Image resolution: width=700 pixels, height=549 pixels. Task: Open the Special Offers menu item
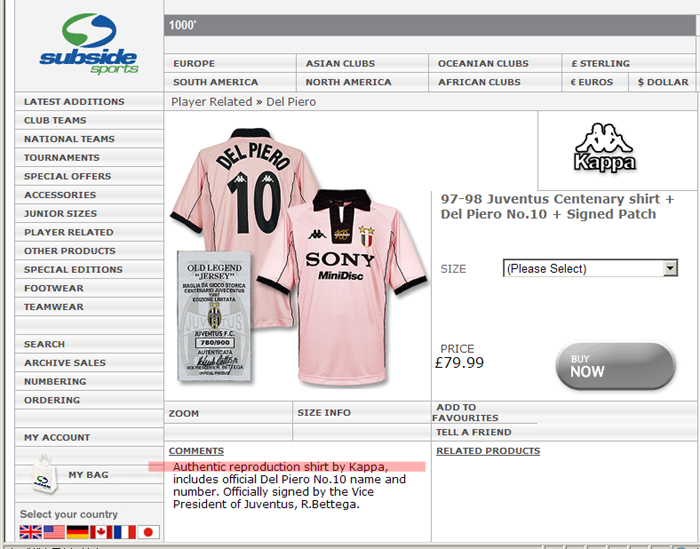(67, 176)
